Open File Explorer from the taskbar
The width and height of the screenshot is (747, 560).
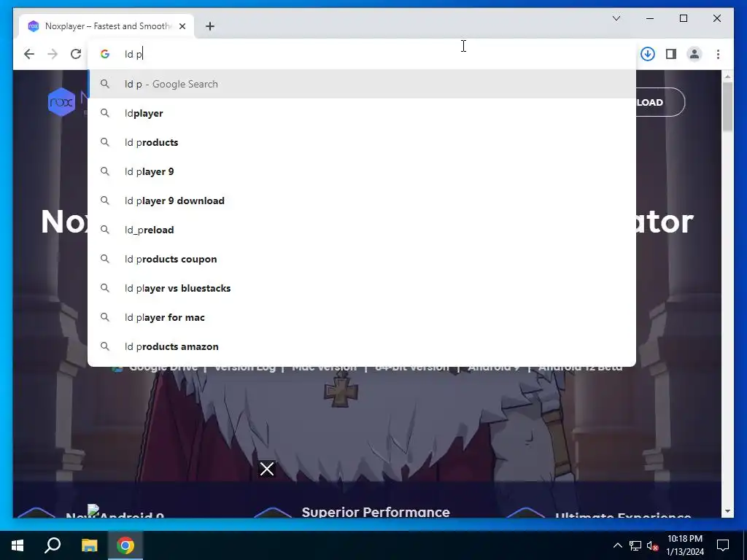[89, 545]
